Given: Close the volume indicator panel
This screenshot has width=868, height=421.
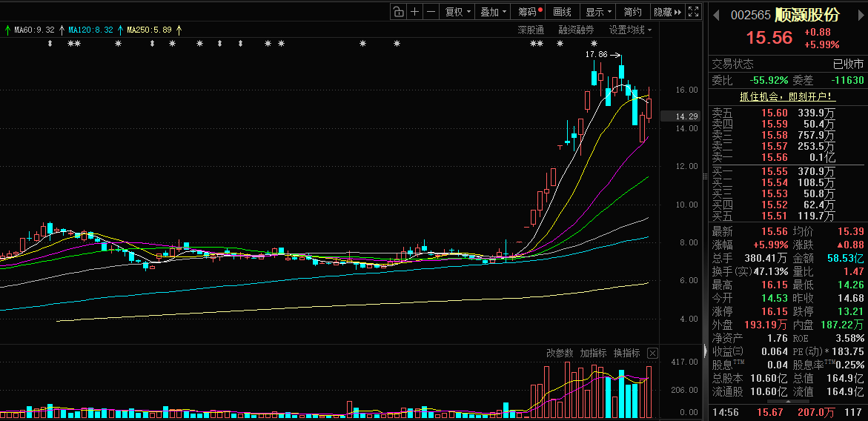Looking at the screenshot, I should click(x=652, y=353).
